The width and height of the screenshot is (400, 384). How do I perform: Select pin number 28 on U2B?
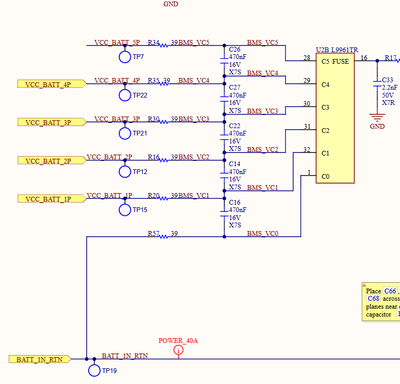(307, 58)
